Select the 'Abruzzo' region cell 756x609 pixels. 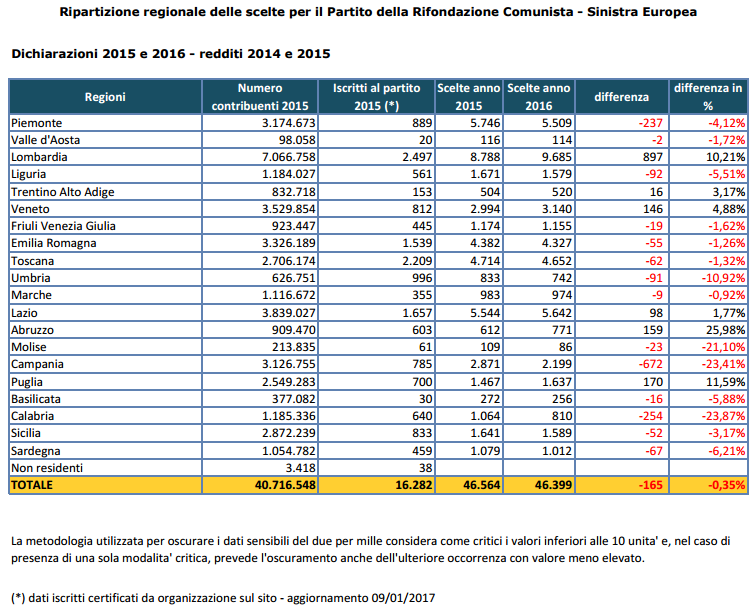click(x=105, y=329)
